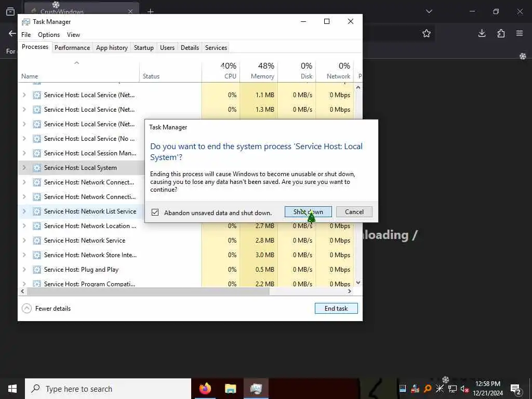Select the Service Host: Program Compati... row
532x399 pixels.
187,284
